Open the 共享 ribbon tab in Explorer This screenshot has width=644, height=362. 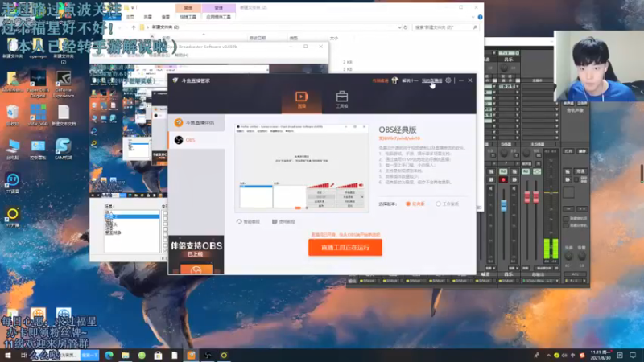pyautogui.click(x=148, y=17)
